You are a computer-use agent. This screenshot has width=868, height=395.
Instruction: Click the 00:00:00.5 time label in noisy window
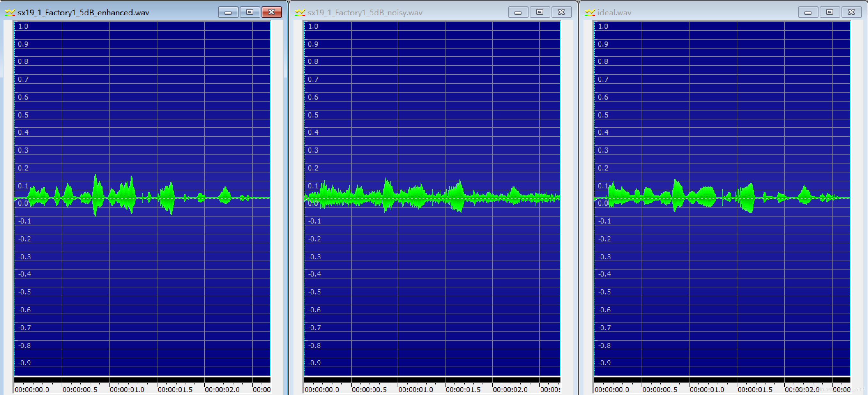click(369, 390)
